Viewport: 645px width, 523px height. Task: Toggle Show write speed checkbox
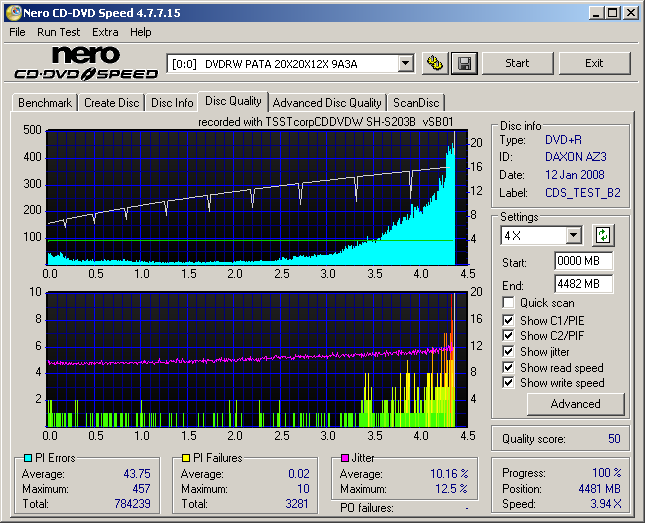tap(508, 383)
